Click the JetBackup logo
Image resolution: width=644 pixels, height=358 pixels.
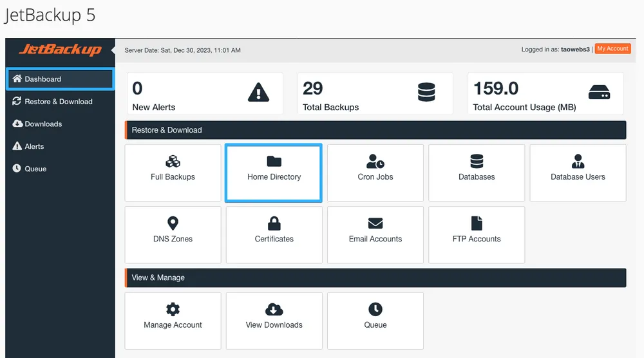click(60, 50)
